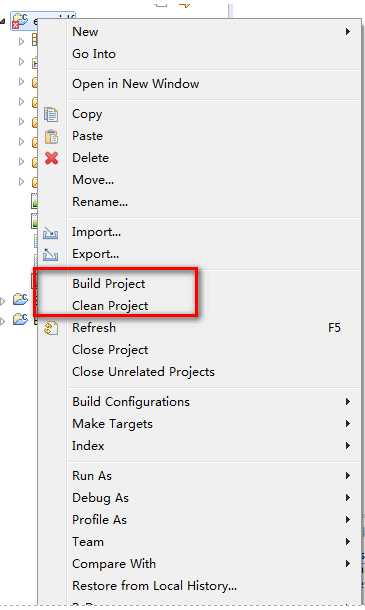Click the Export icon

51,254
